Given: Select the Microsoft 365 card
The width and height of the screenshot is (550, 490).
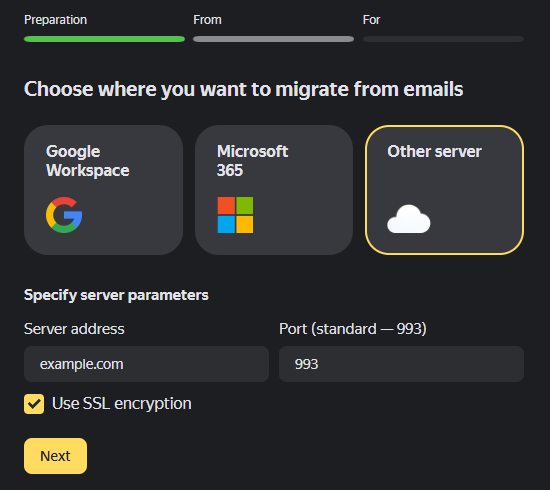Looking at the screenshot, I should click(274, 190).
